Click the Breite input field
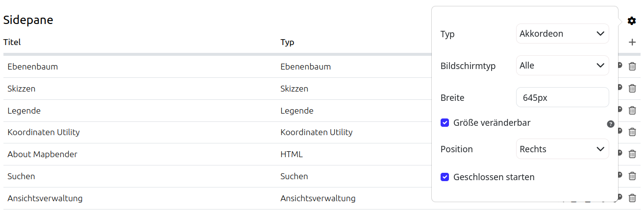Viewport: 644px width, 210px height. click(x=562, y=97)
